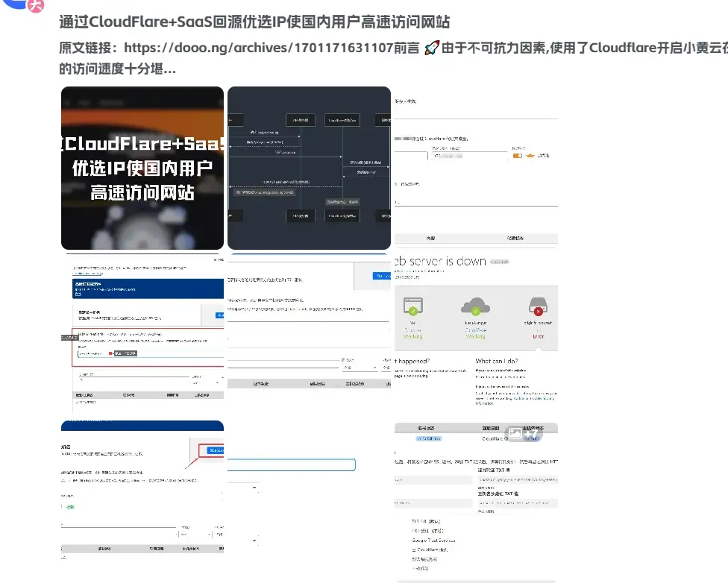The height and width of the screenshot is (586, 728).
Task: Click the Cloudflare cloud Working icon
Action: (475, 306)
